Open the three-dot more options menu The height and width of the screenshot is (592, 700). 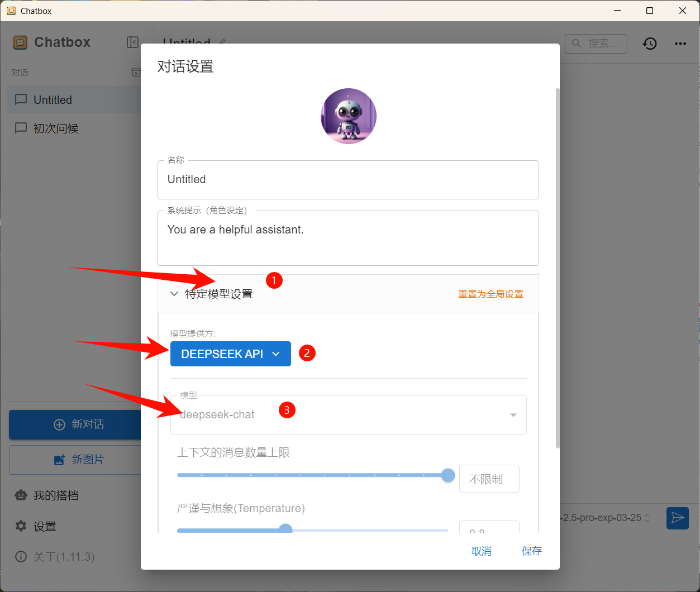pyautogui.click(x=680, y=44)
